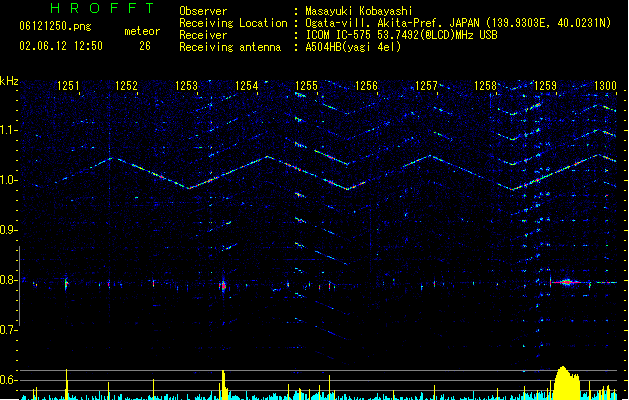Click the 1300 time marker
629x400 pixels.
click(x=605, y=85)
